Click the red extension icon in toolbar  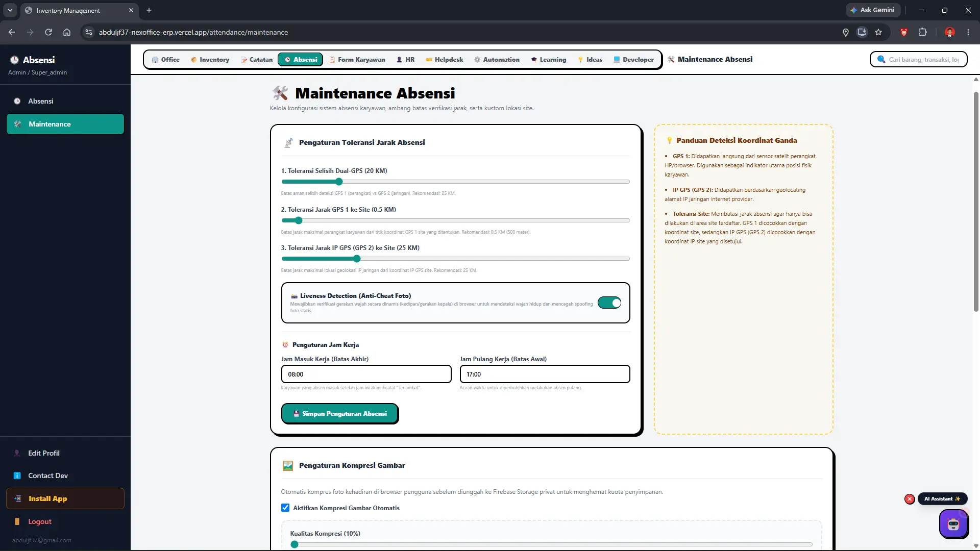coord(904,32)
